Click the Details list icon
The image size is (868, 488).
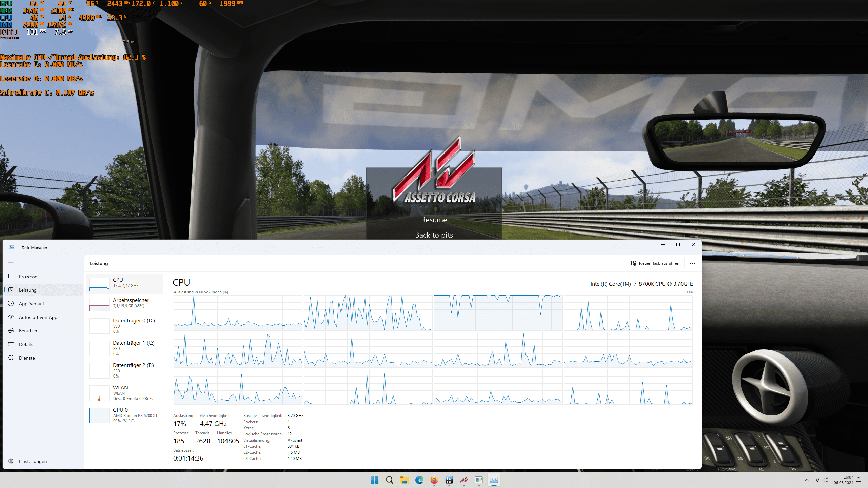pyautogui.click(x=11, y=344)
